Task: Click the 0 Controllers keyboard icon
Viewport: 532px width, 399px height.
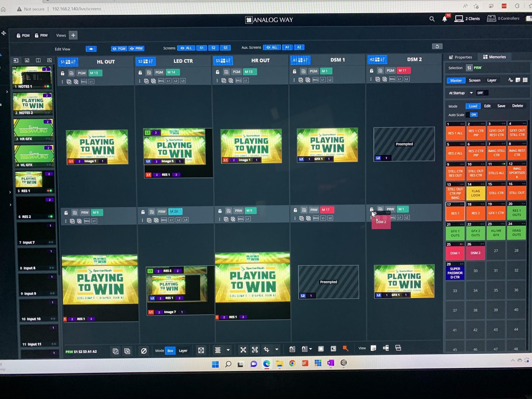Action: point(491,18)
